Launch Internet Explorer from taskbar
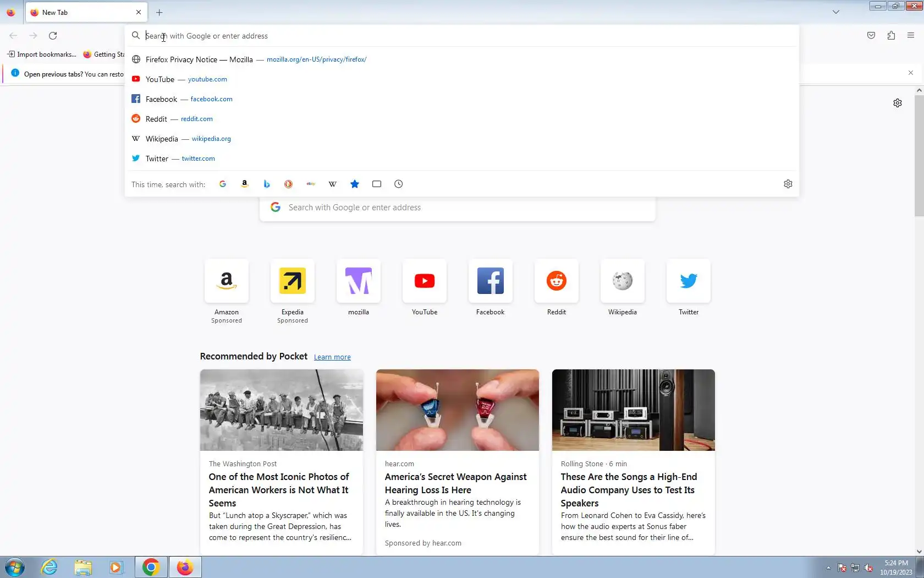The width and height of the screenshot is (924, 578). point(50,567)
